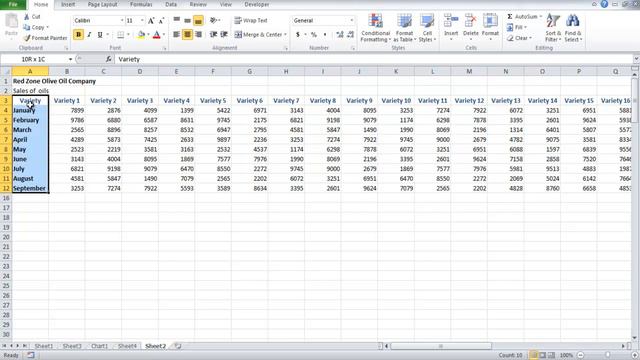Toggle Align Text Right
Screen dimensions: 640x360
click(198, 35)
